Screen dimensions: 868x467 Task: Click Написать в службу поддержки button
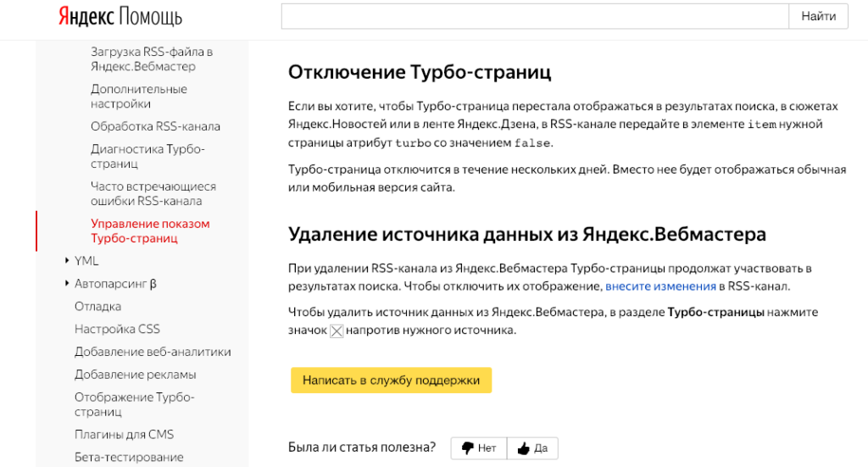click(x=391, y=381)
